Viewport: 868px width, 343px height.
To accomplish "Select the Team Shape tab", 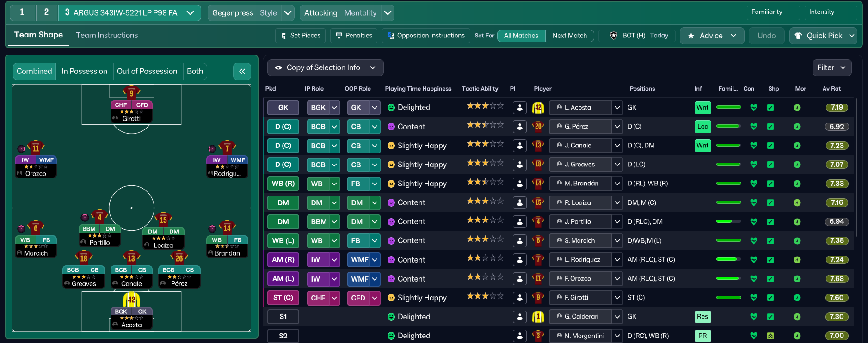I will click(x=38, y=35).
